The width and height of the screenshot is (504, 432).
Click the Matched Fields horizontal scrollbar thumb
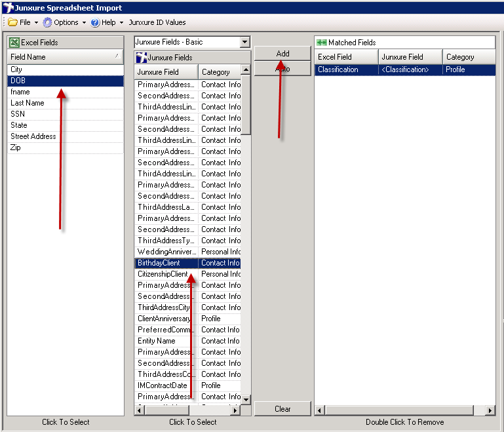pos(400,410)
